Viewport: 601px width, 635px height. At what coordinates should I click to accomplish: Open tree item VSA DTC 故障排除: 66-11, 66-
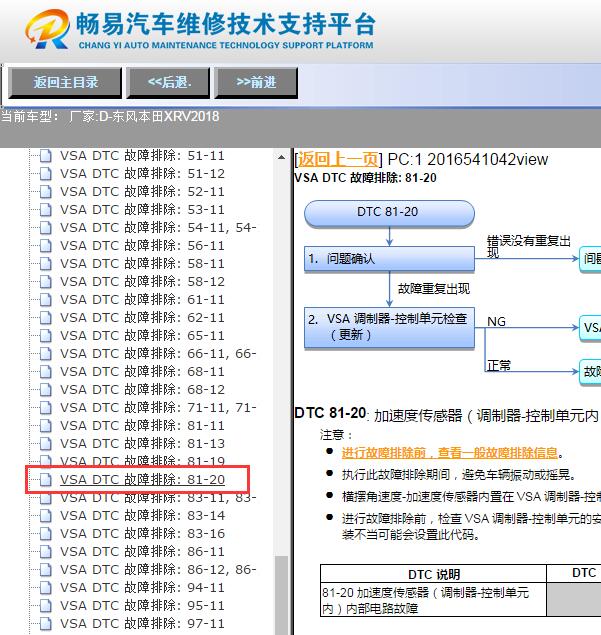point(158,354)
